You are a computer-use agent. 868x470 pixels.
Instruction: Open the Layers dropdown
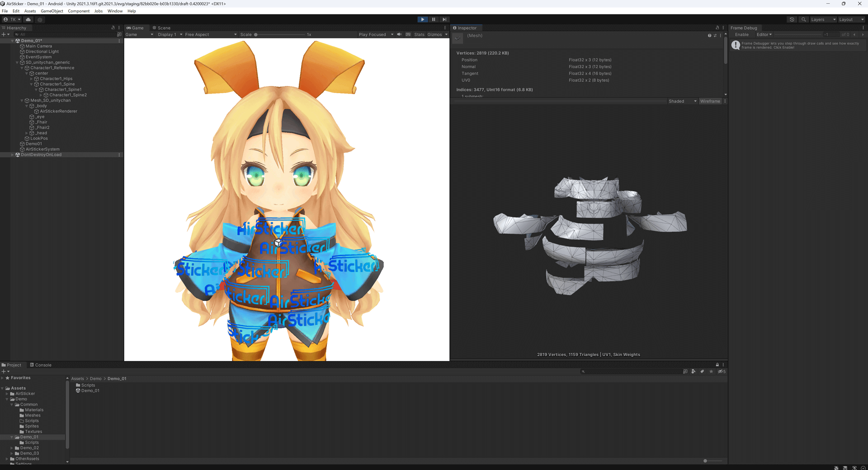point(823,19)
